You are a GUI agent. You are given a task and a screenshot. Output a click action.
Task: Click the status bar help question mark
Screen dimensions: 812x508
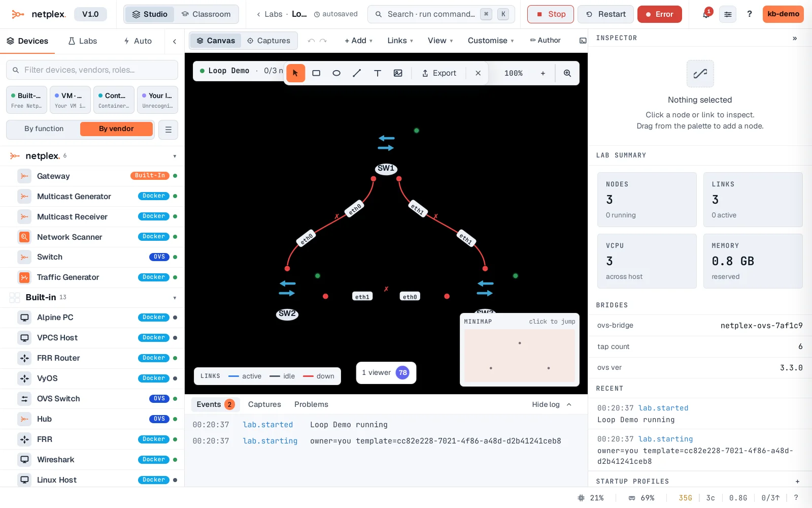point(796,498)
